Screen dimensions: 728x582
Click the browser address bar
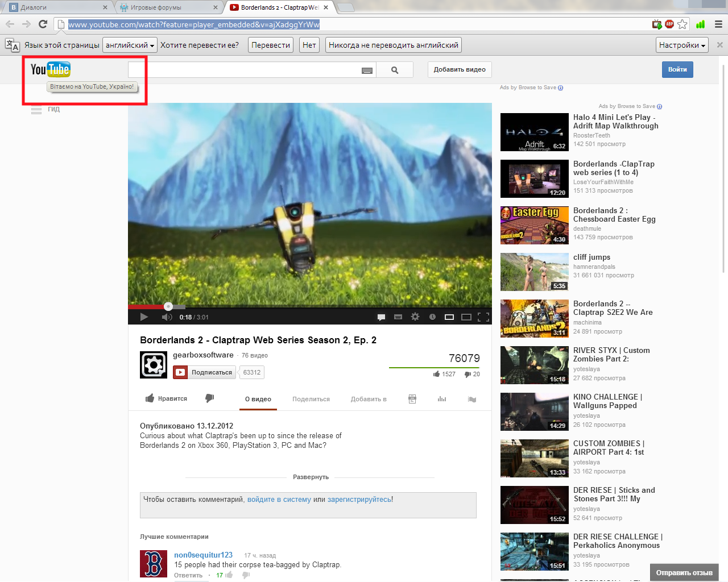[358, 24]
